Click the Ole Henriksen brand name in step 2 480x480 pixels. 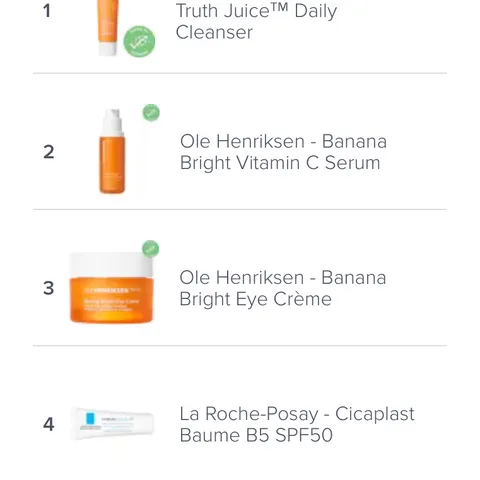(x=242, y=141)
